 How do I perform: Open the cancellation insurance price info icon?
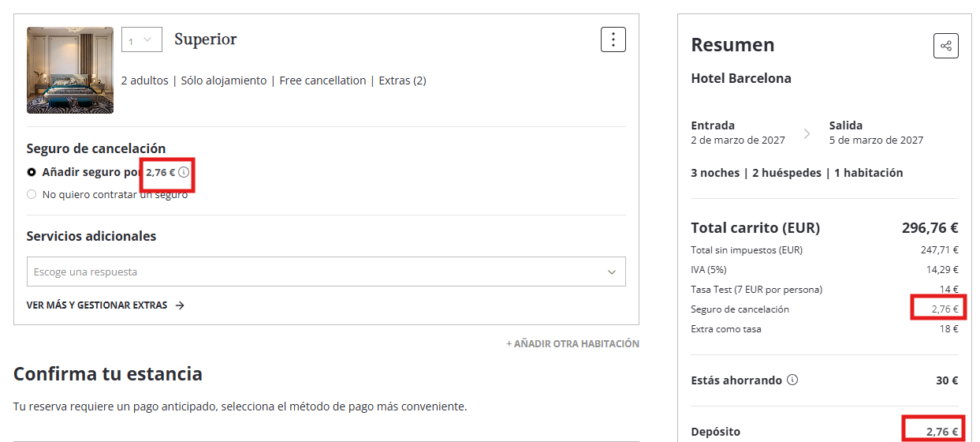(x=184, y=172)
